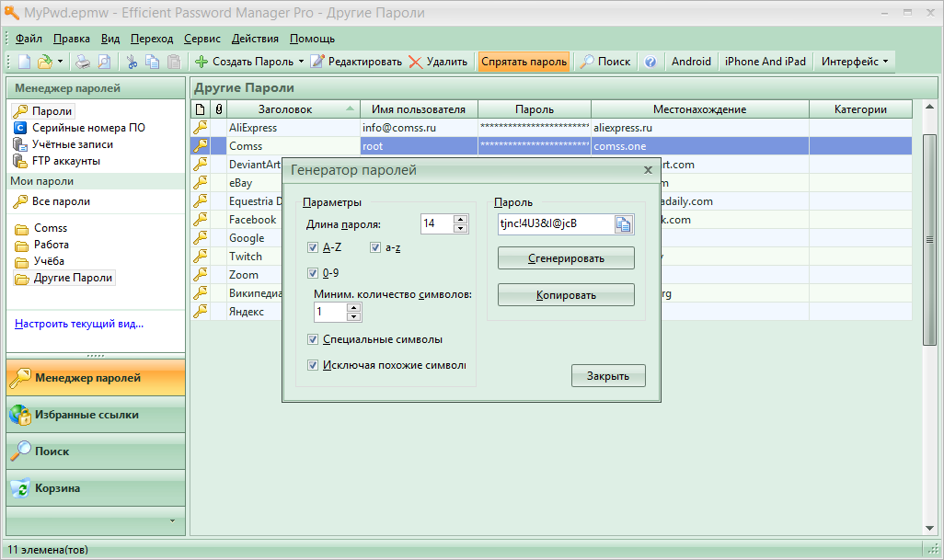Increase the Длина пароля value
Viewport: 944px width, 560px height.
pyautogui.click(x=461, y=220)
